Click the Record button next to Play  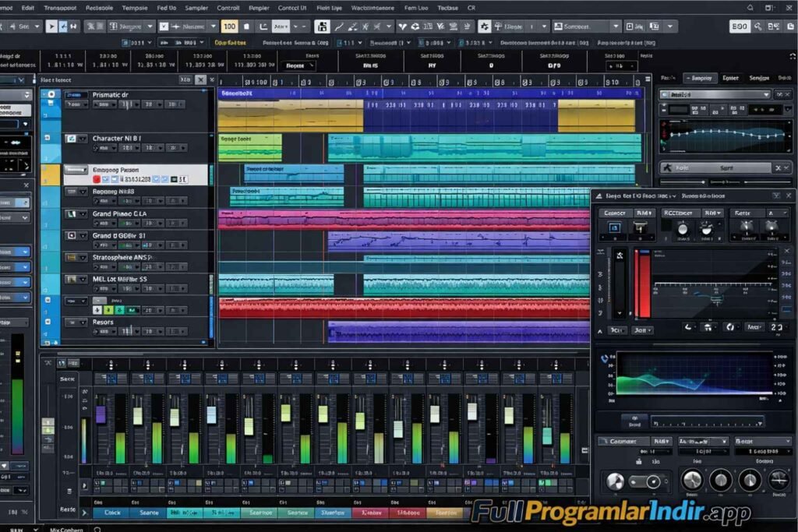pyautogui.click(x=63, y=26)
